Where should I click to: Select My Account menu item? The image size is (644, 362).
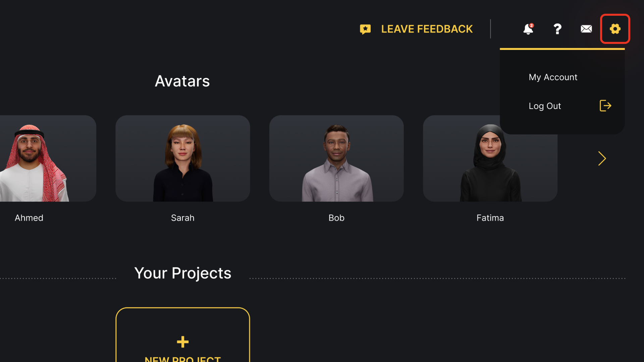[x=553, y=77]
